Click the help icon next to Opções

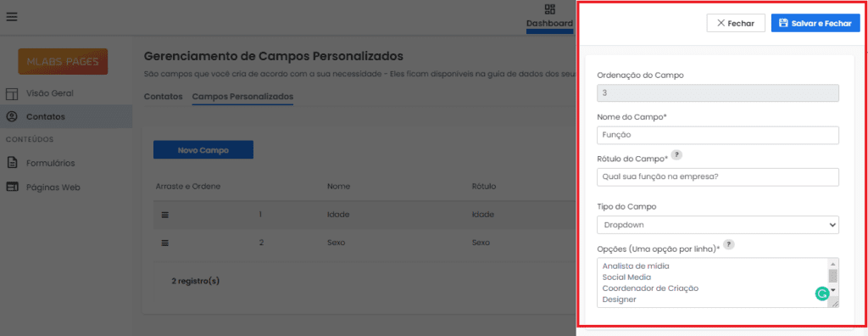[728, 244]
